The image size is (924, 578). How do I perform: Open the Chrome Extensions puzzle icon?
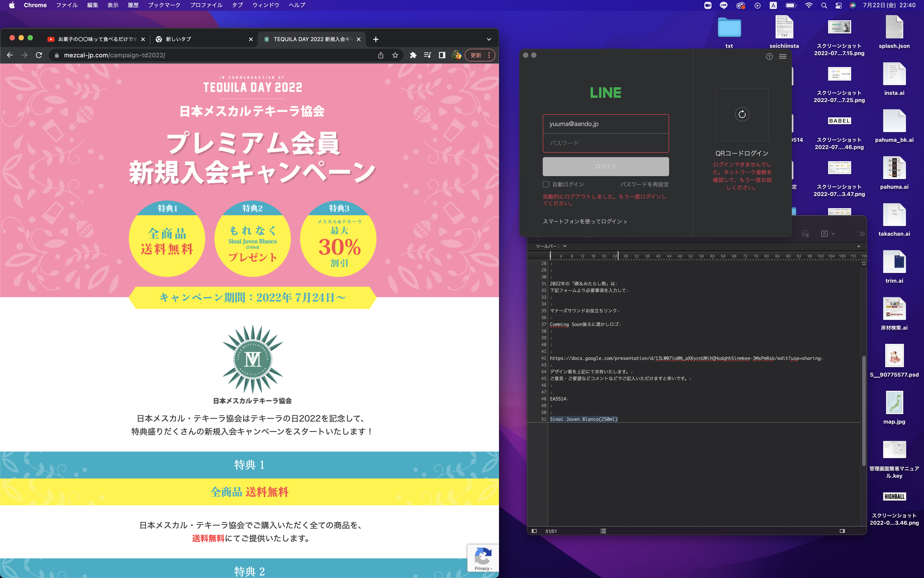coord(413,55)
